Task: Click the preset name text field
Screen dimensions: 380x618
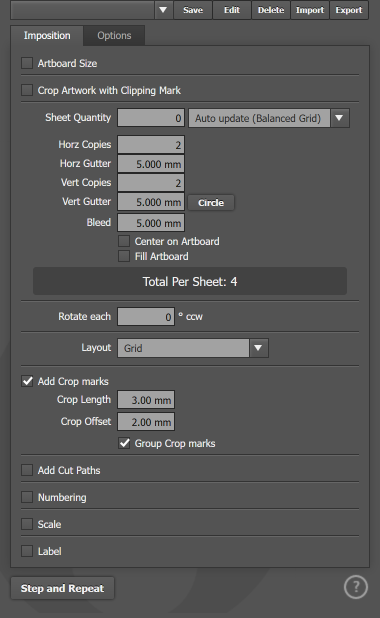Action: point(82,10)
